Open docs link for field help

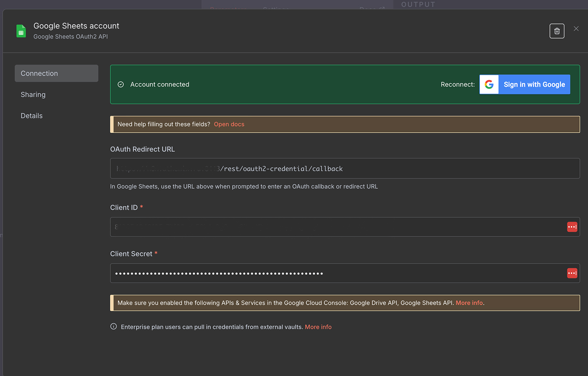pos(229,124)
